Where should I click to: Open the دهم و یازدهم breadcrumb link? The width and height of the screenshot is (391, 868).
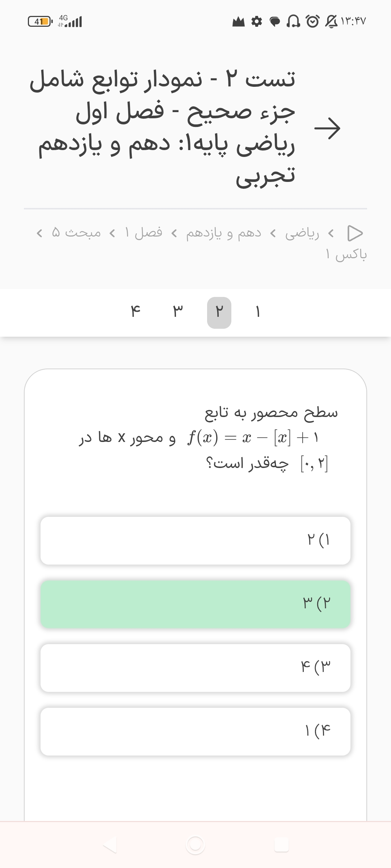224,233
